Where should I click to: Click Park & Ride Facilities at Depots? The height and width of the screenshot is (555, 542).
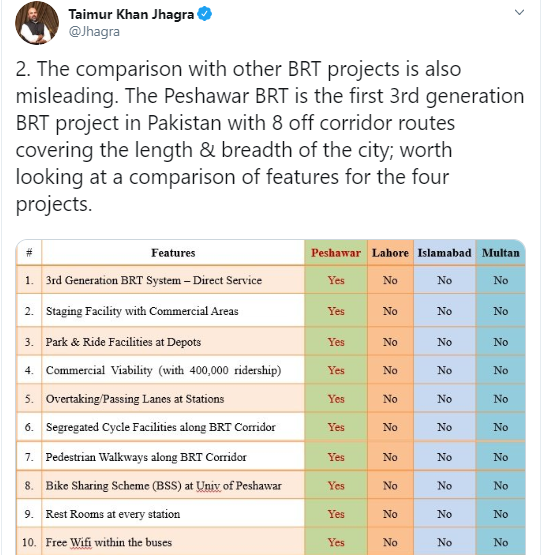click(123, 342)
